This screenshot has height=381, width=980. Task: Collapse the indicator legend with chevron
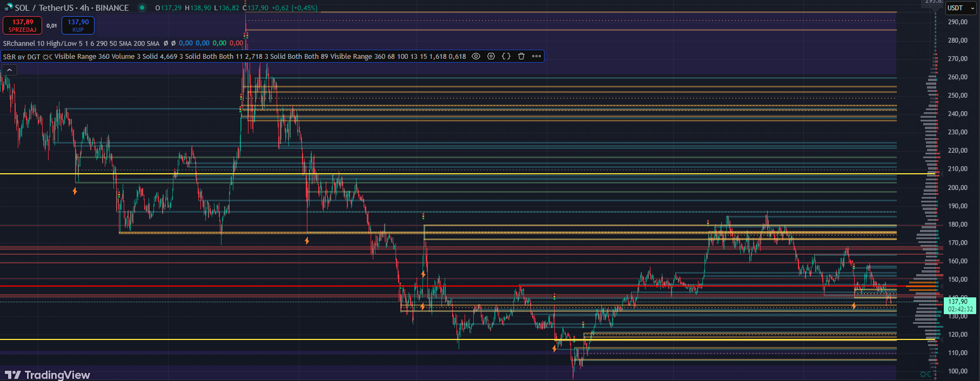(x=9, y=70)
